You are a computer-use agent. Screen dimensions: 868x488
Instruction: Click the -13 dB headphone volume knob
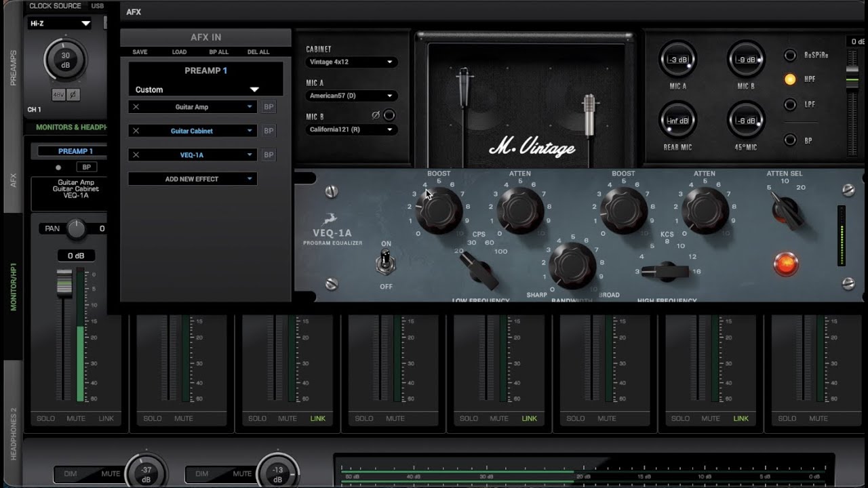point(278,473)
